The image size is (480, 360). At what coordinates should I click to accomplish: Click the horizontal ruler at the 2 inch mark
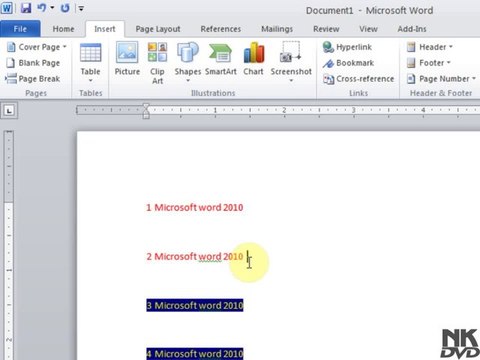pyautogui.click(x=284, y=110)
